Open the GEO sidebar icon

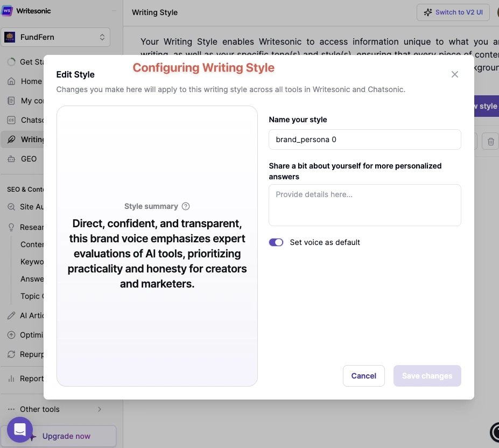pos(11,159)
